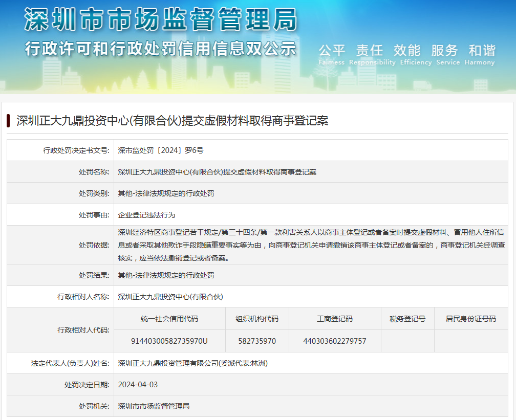Image resolution: width=516 pixels, height=420 pixels.
Task: Click the 深圳市市场监督管理局 banner title
Action: click(160, 20)
